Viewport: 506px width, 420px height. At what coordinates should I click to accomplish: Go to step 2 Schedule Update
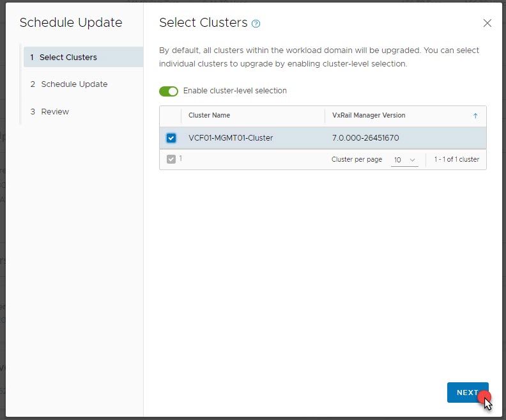[x=73, y=84]
